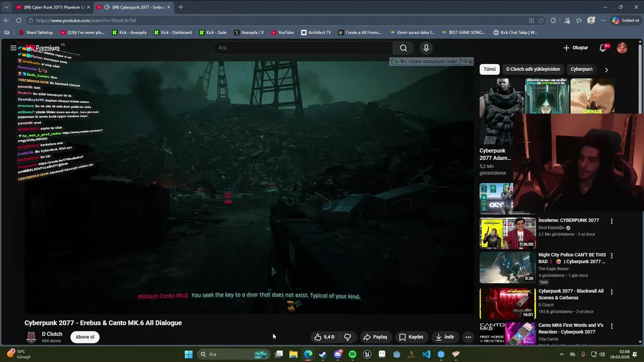This screenshot has width=644, height=362.
Task: Open Unreal Engine from the taskbar
Action: pyautogui.click(x=367, y=354)
